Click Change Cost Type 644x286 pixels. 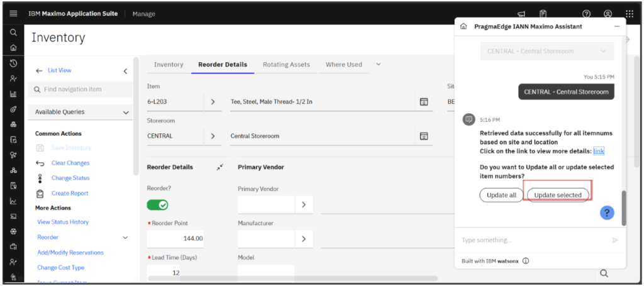61,268
